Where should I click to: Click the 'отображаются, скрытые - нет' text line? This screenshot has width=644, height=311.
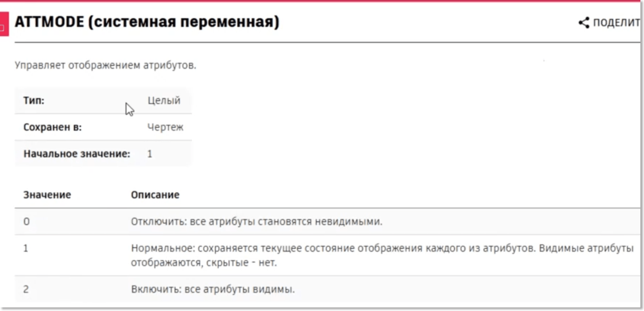click(x=204, y=263)
